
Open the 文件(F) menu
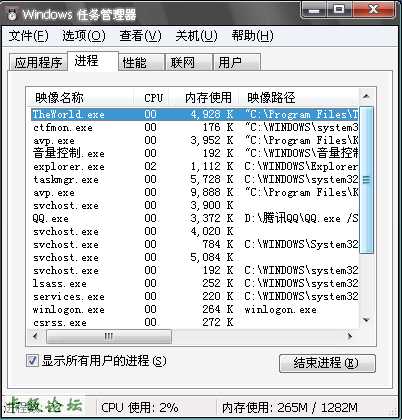[28, 36]
